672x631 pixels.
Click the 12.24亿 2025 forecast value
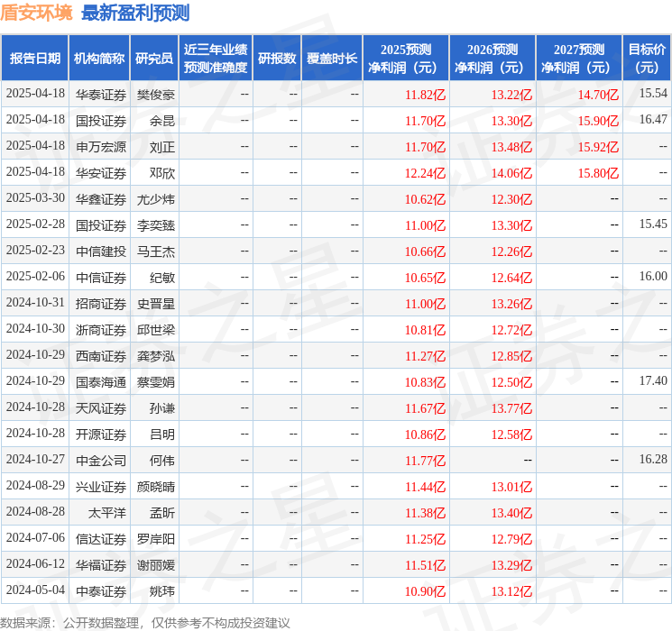pos(425,173)
